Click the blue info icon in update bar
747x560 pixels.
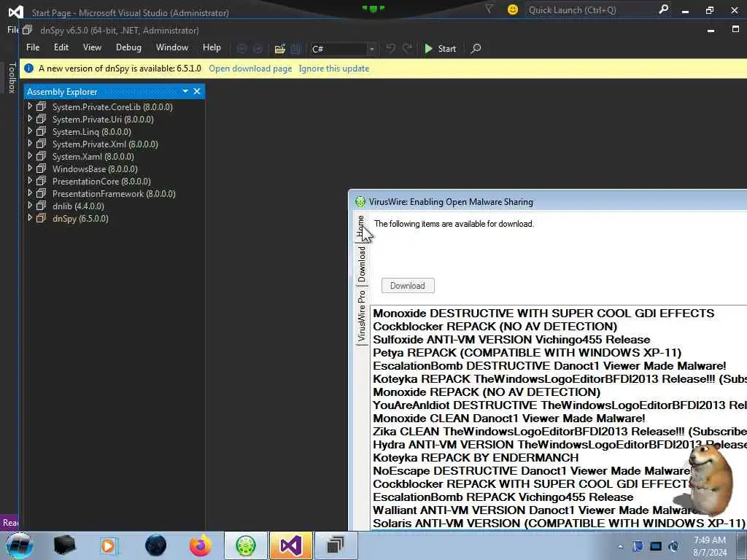click(28, 68)
